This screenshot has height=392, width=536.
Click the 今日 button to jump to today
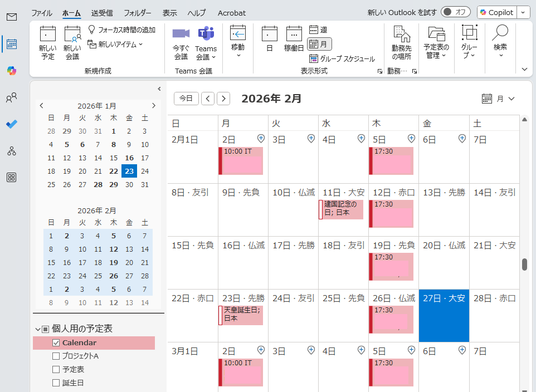click(187, 98)
